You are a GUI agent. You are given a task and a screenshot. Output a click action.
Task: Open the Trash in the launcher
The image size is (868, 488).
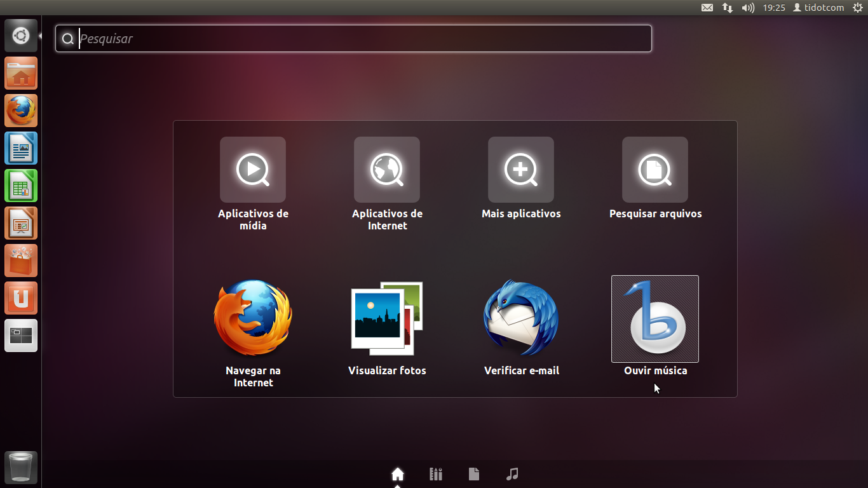[x=21, y=468]
